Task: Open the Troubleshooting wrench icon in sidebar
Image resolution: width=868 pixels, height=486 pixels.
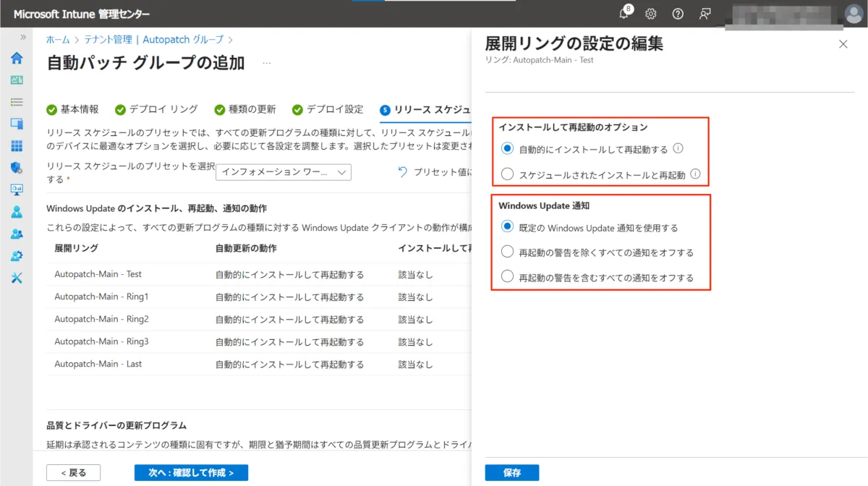Action: [x=16, y=278]
